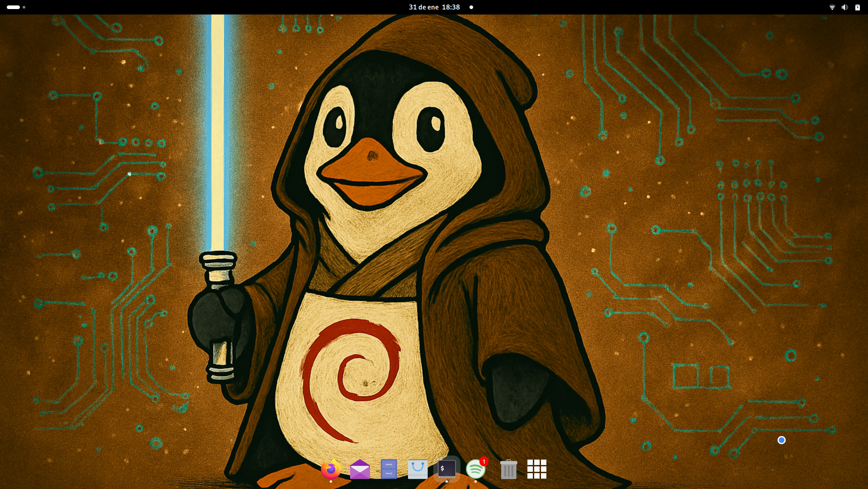The image size is (868, 489).
Task: Click the battery indicator in top bar
Action: [857, 7]
